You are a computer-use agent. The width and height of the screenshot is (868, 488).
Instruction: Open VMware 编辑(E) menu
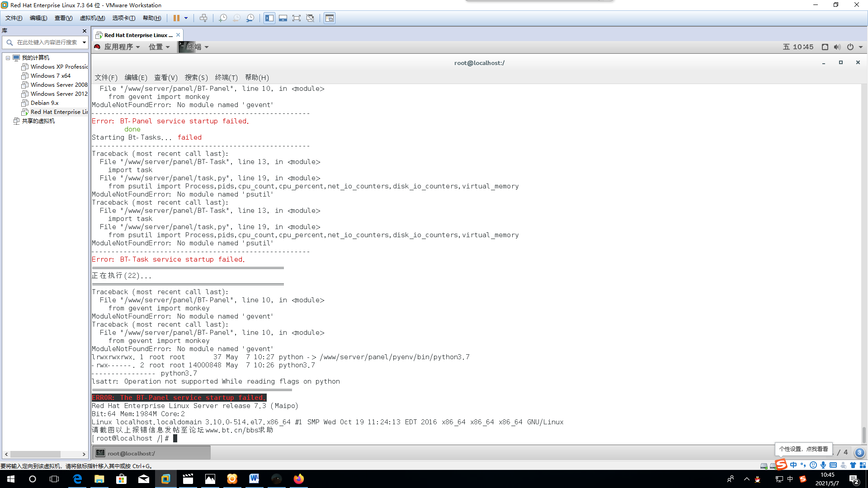(x=38, y=18)
